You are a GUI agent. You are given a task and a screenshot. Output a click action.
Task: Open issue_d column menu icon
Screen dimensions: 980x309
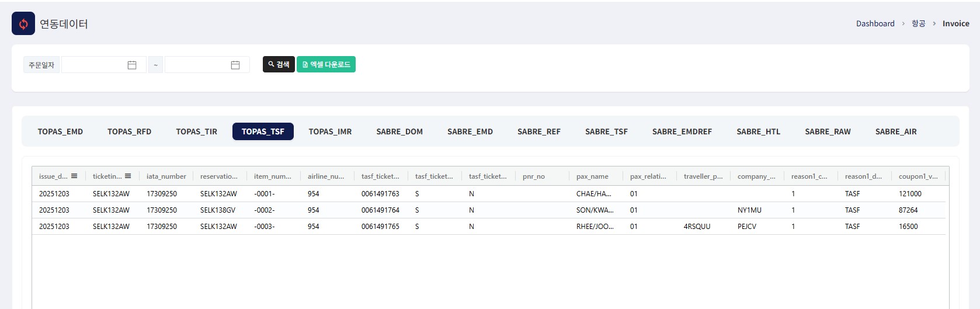(74, 176)
